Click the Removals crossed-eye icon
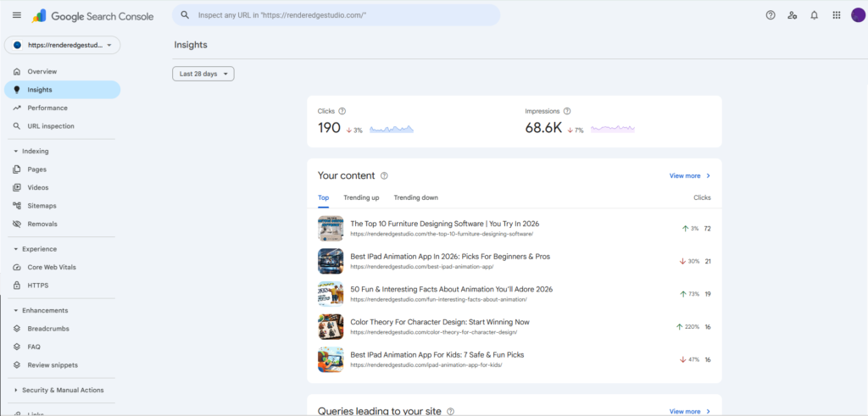868x416 pixels. [17, 224]
